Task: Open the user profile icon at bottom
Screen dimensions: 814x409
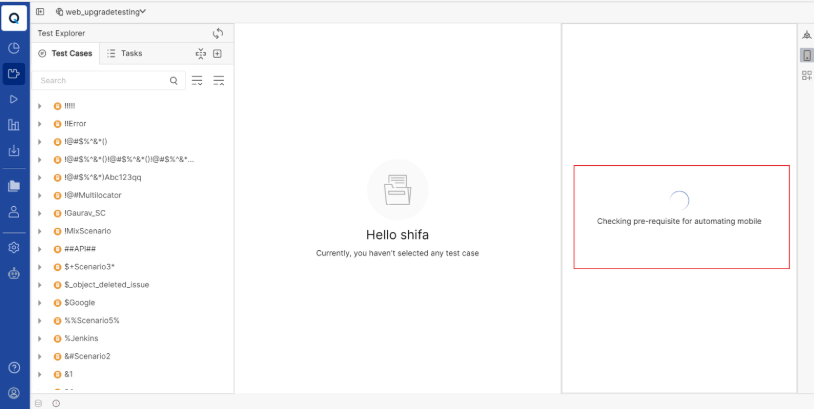Action: coord(14,393)
